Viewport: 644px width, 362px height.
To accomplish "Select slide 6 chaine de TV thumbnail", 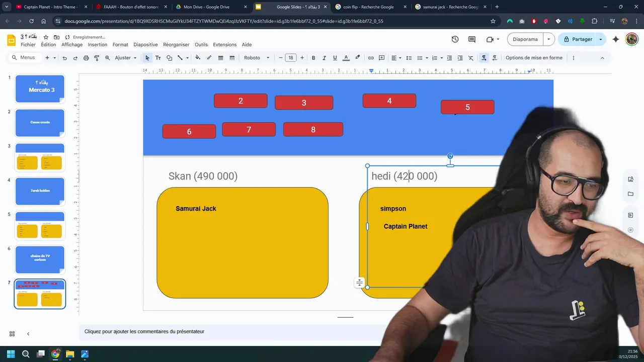I will click(40, 259).
